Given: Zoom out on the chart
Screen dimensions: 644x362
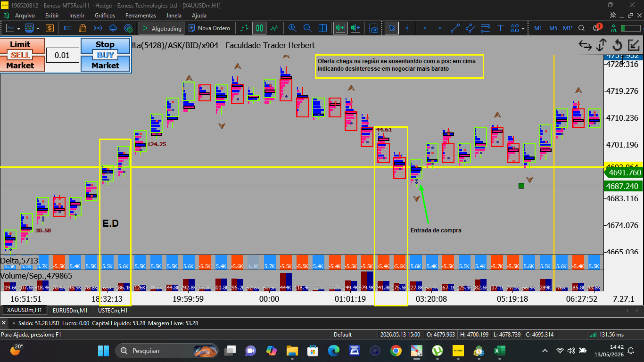Looking at the screenshot, I should tap(307, 28).
